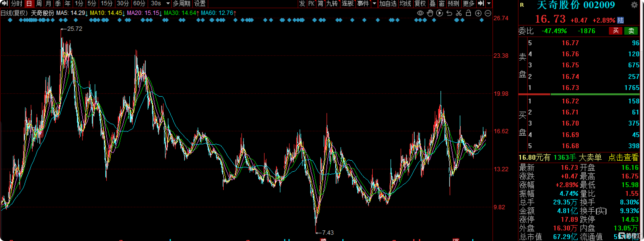644x241 pixels.
Task: Click the undo arrow icon
Action: tap(449, 13)
